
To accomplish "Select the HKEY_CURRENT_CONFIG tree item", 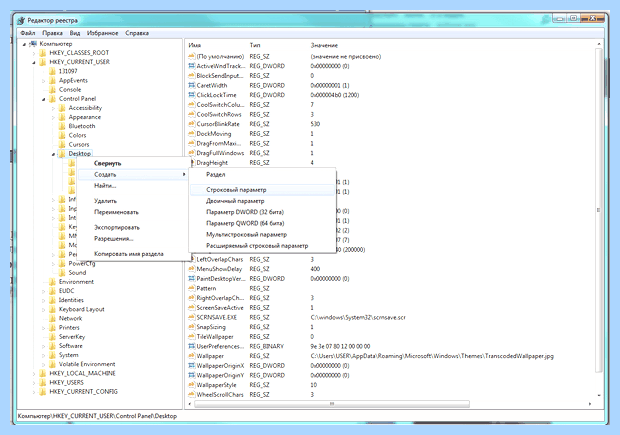I will point(83,392).
